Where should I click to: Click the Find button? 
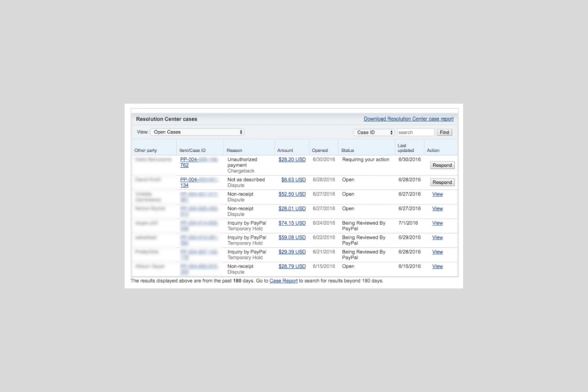tap(444, 132)
